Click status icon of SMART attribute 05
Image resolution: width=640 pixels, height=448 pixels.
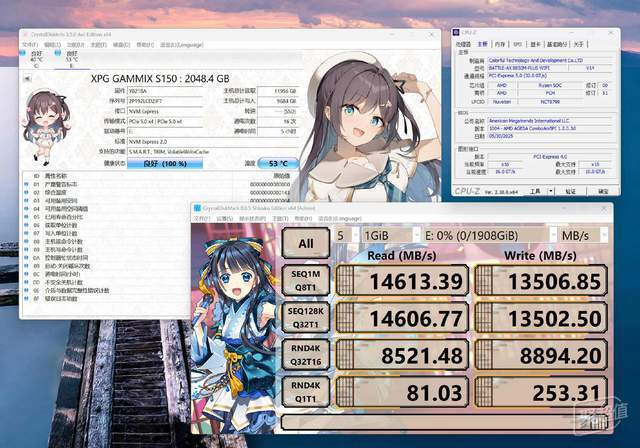tap(27, 217)
